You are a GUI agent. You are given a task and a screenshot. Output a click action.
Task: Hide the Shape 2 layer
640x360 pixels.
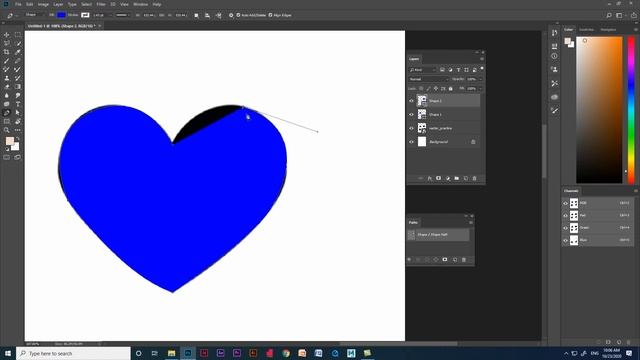pos(411,101)
